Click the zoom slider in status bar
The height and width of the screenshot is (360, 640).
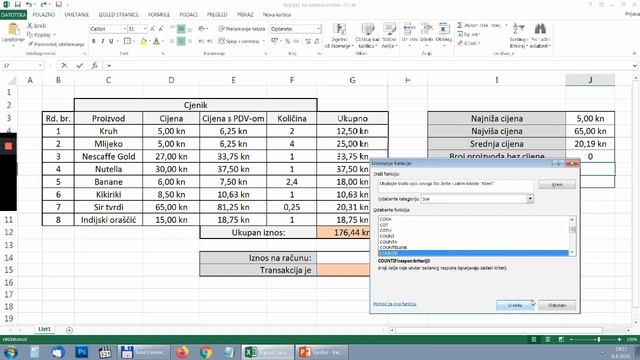click(x=598, y=339)
